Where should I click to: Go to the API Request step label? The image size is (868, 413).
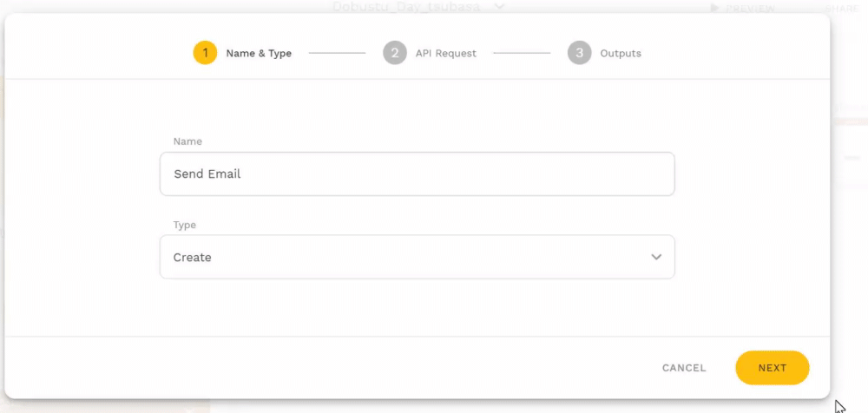[445, 53]
